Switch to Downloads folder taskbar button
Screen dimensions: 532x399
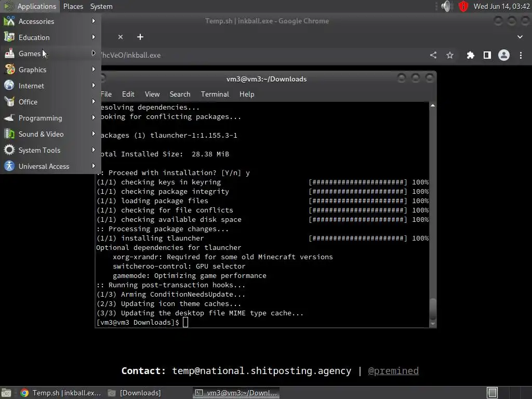click(x=134, y=393)
